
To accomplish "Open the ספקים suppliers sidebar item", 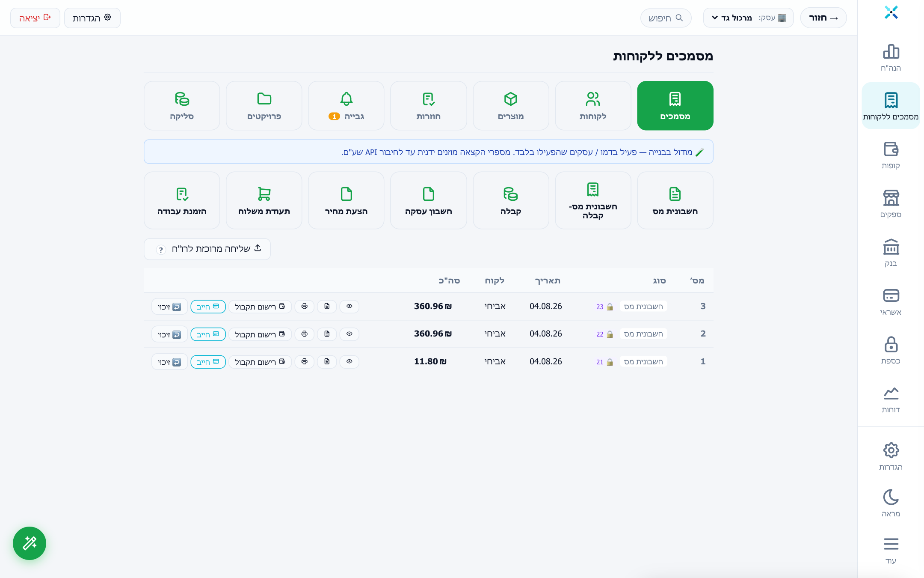I will (891, 204).
